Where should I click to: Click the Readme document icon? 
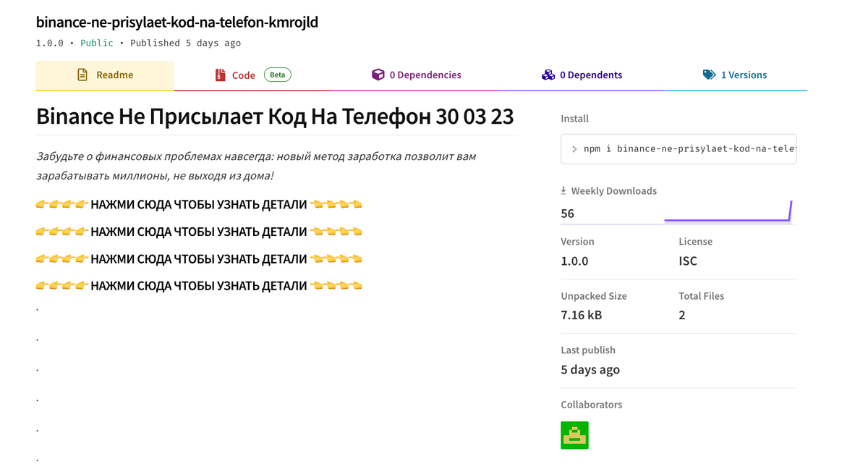point(82,75)
